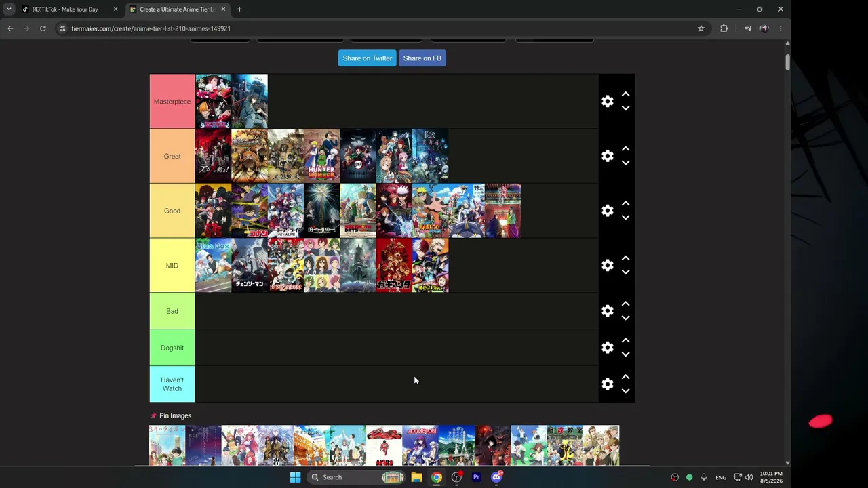This screenshot has width=868, height=488.
Task: Move Great tier up with arrow
Action: pos(626,148)
